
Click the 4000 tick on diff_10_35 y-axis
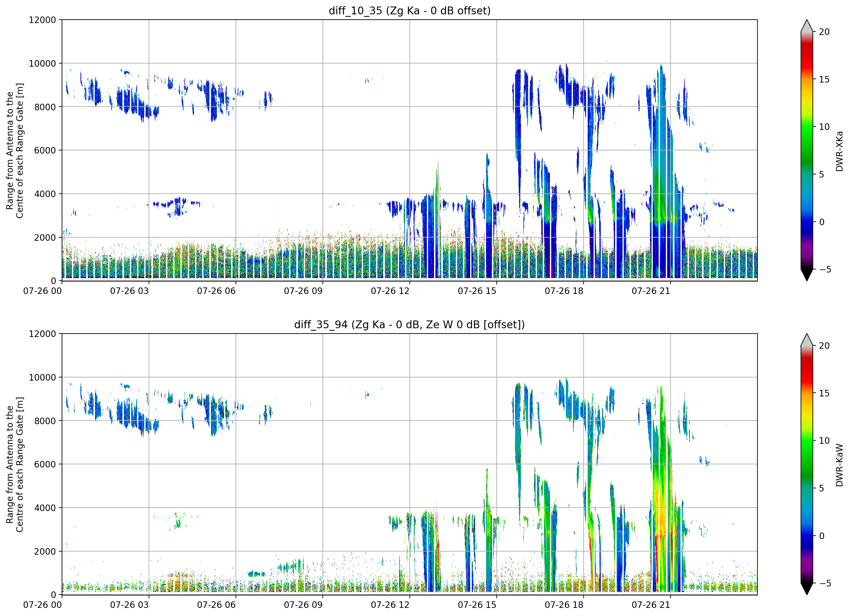click(45, 194)
